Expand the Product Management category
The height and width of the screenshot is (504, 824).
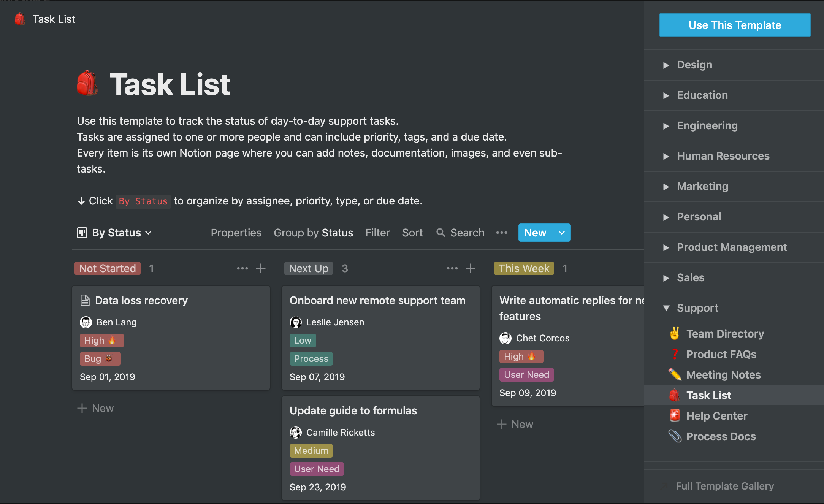(x=666, y=247)
